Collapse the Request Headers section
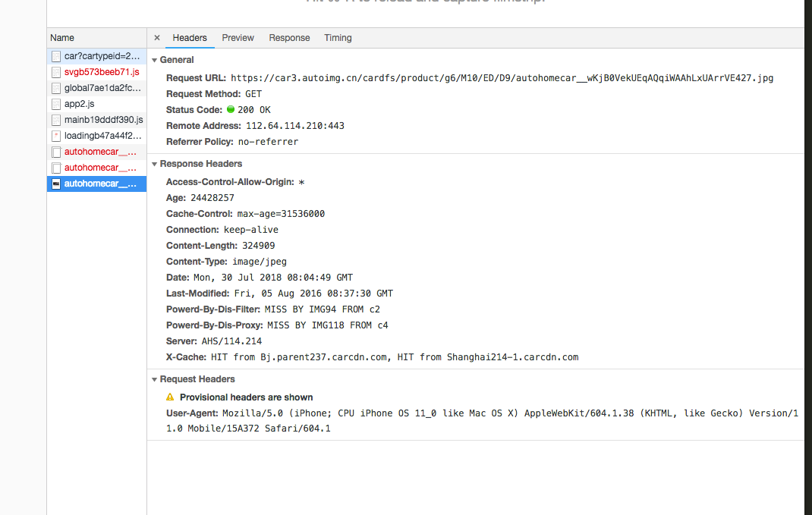Image resolution: width=812 pixels, height=515 pixels. tap(154, 378)
